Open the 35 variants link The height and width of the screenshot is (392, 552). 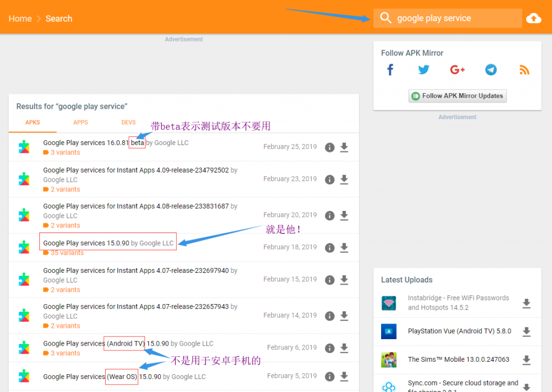pos(67,253)
